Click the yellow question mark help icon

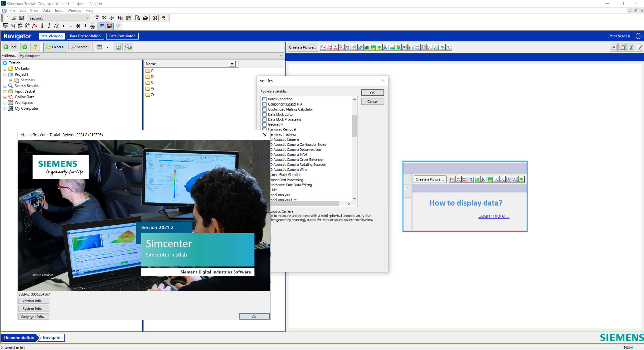(164, 18)
